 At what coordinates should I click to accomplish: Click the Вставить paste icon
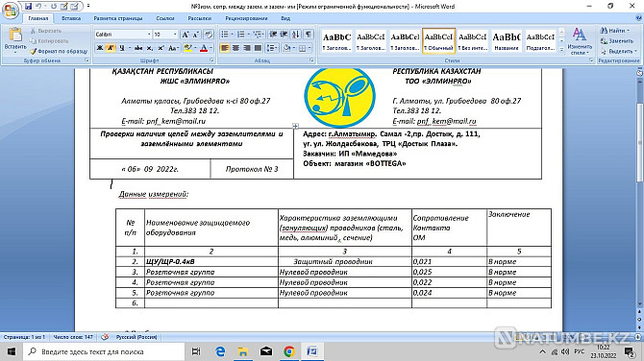pos(15,35)
